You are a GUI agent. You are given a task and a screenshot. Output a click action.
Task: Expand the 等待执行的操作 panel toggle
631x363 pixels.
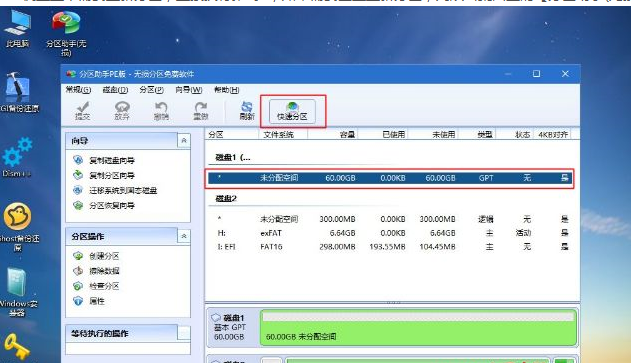184,333
